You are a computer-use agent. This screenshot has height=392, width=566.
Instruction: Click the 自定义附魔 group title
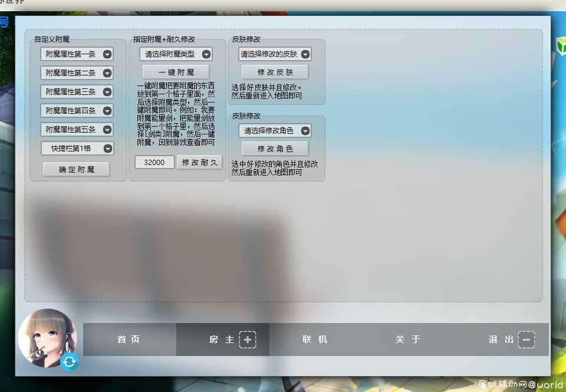point(52,39)
